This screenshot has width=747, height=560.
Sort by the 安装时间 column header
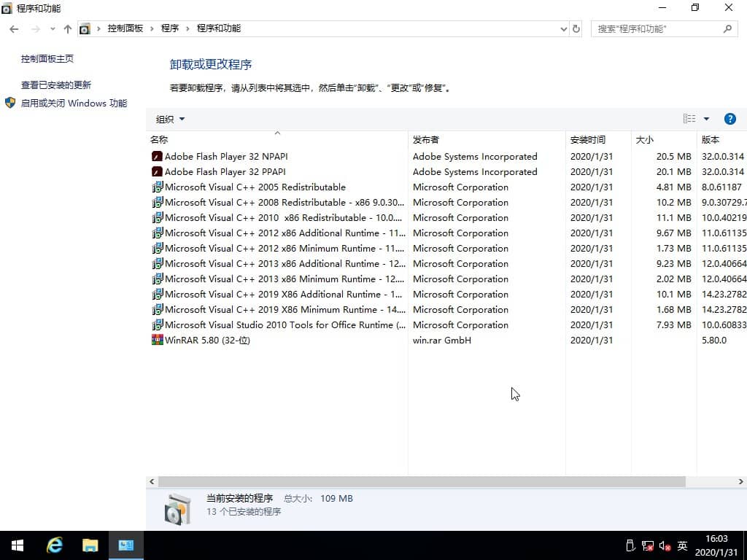pyautogui.click(x=598, y=139)
